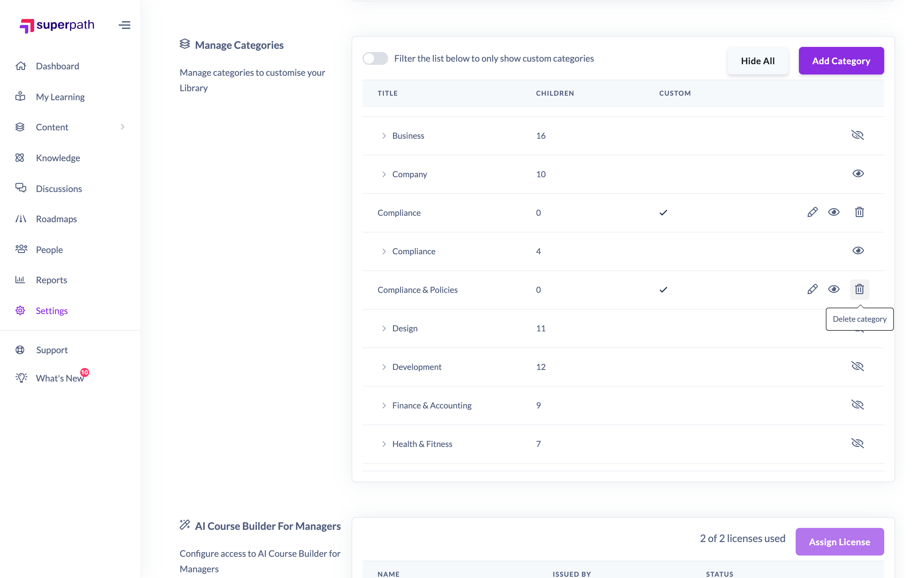Click the What's New lightbulb icon
The width and height of the screenshot is (924, 578).
point(21,378)
